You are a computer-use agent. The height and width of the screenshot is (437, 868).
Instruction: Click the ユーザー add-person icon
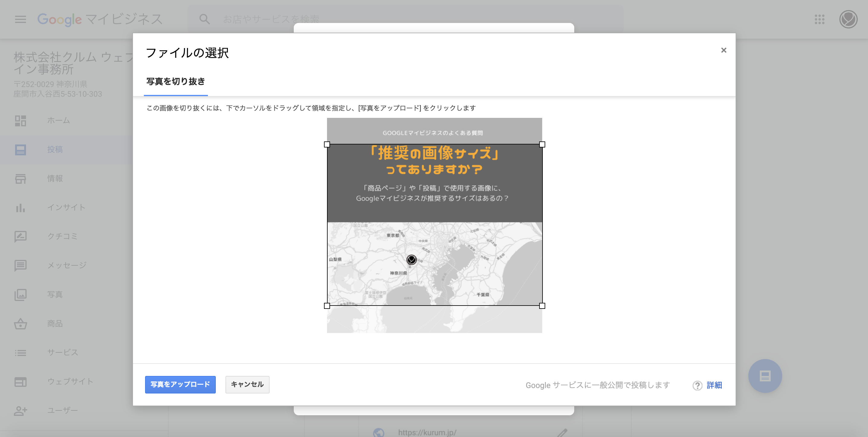tap(21, 411)
